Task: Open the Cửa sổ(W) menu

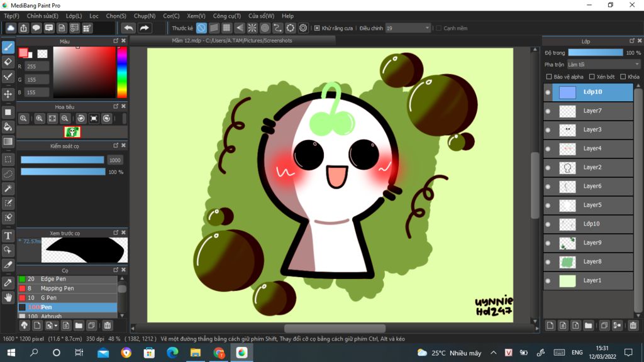Action: pyautogui.click(x=261, y=16)
